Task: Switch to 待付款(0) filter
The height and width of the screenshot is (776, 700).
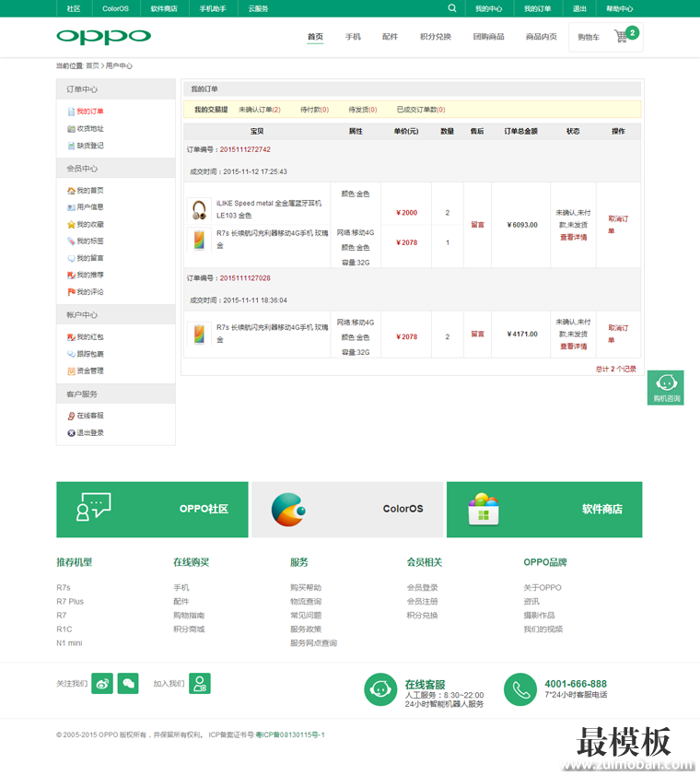Action: (315, 110)
